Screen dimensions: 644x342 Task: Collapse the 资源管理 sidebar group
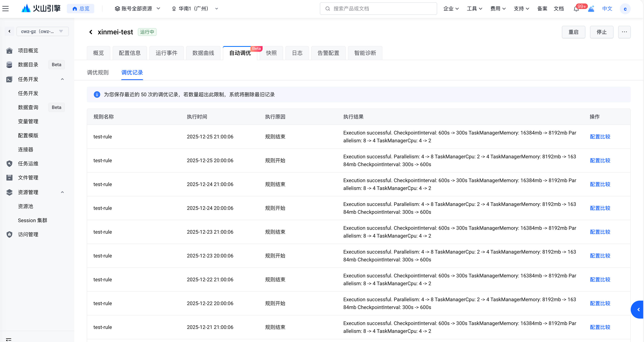[x=62, y=192]
